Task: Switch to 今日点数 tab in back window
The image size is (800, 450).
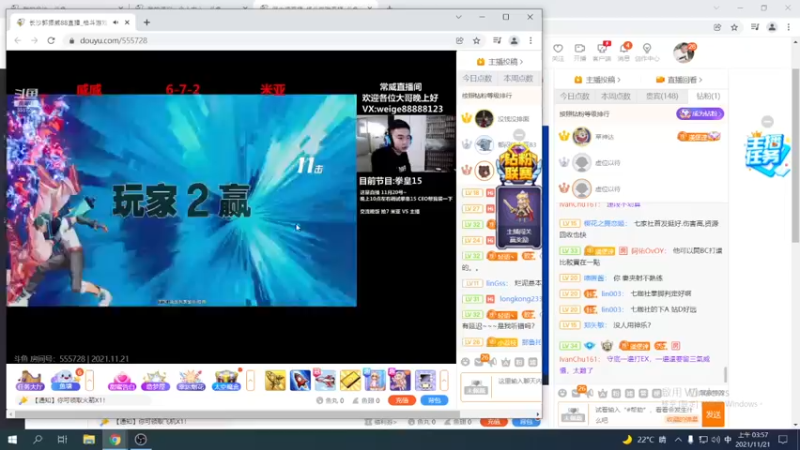Action: pyautogui.click(x=574, y=96)
